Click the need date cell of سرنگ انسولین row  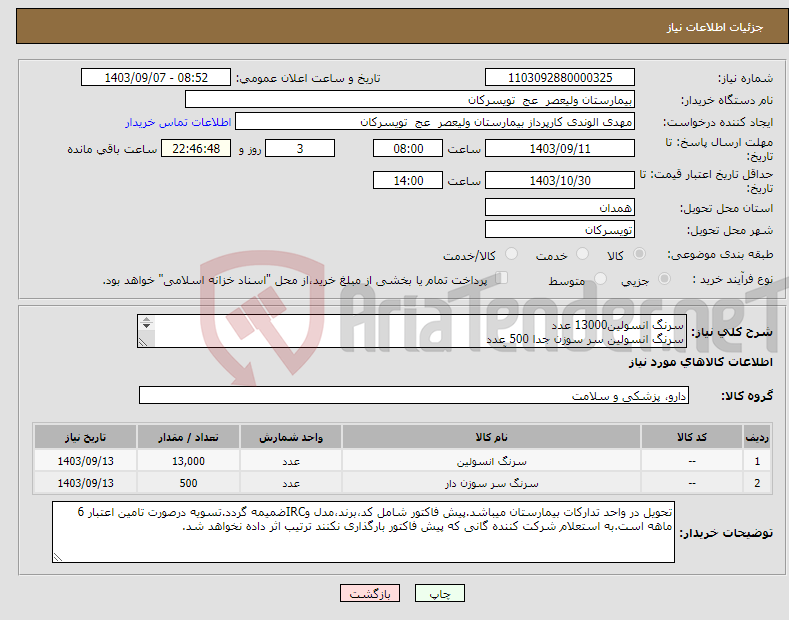click(x=86, y=461)
